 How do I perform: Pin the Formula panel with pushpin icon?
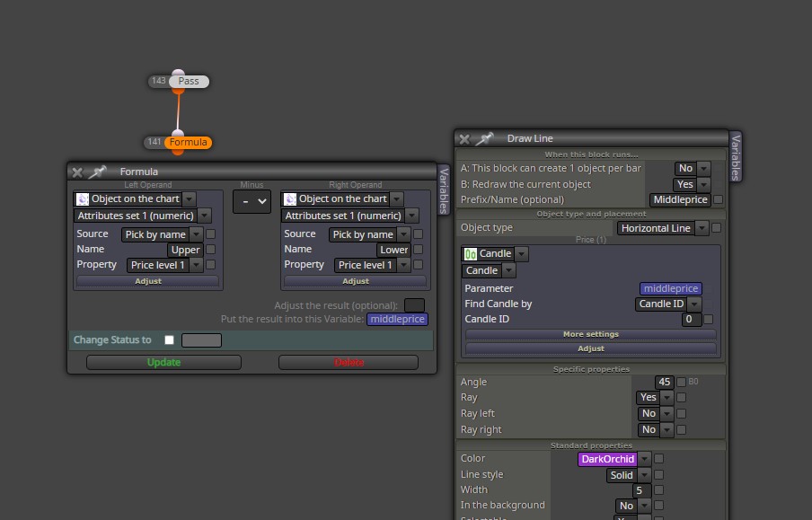(97, 172)
